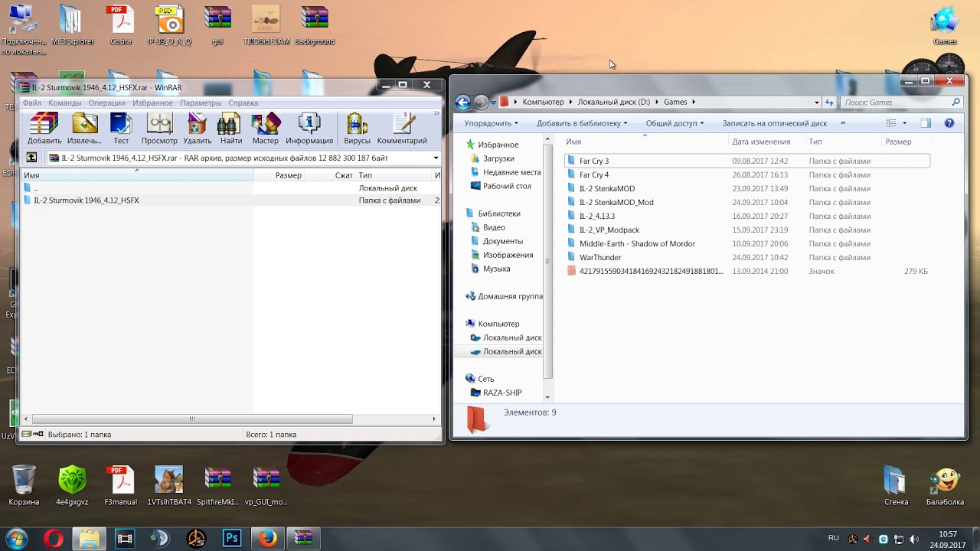Go back in the Games Explorer window
980x551 pixels.
462,103
